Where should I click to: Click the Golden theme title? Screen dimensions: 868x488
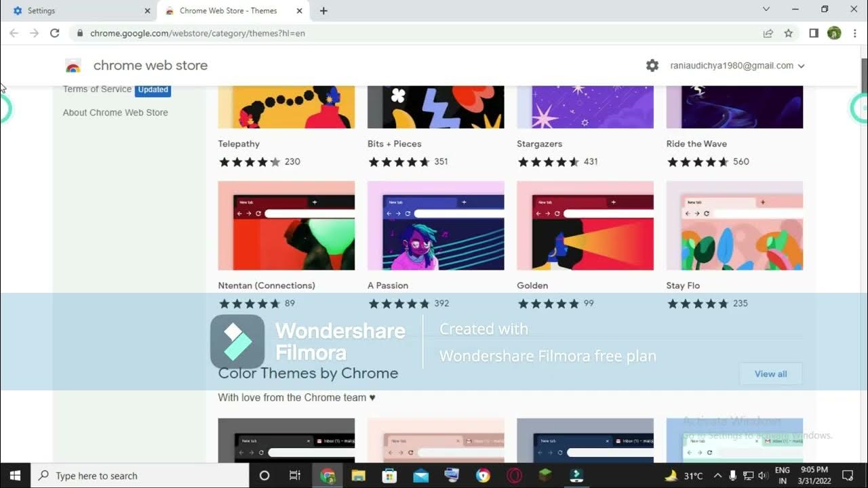[x=532, y=285]
